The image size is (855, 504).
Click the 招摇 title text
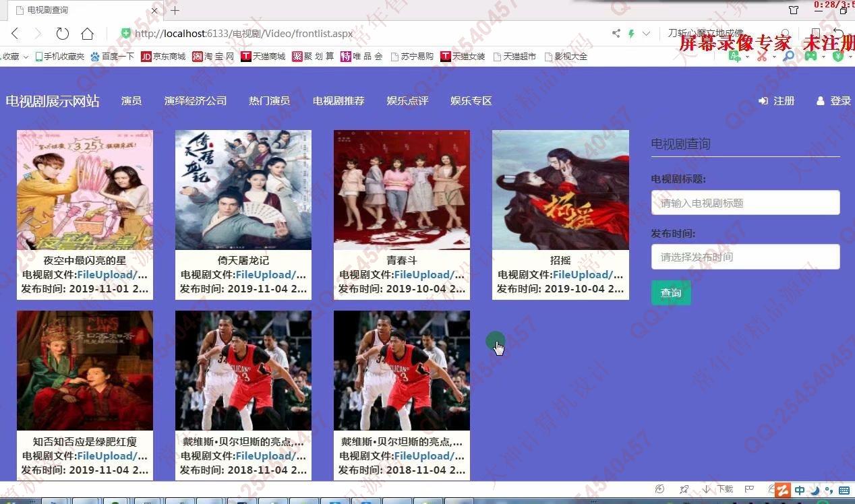pos(560,260)
